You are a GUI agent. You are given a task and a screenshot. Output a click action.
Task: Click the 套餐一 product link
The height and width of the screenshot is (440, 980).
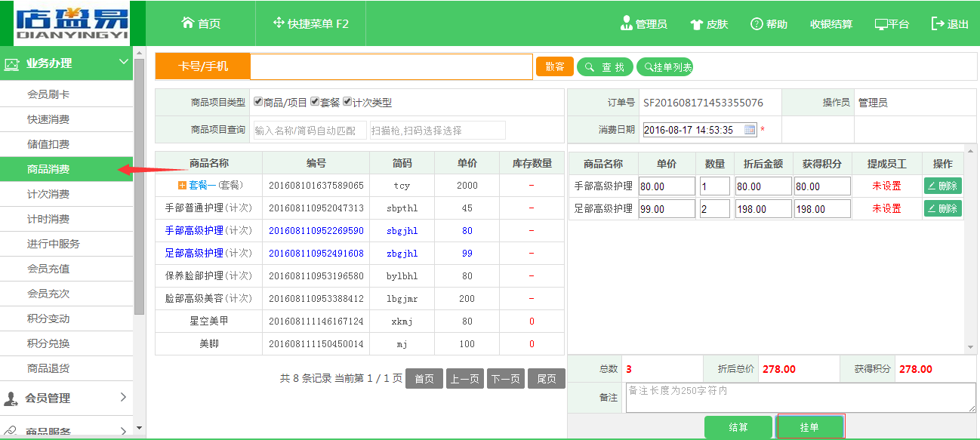coord(202,186)
